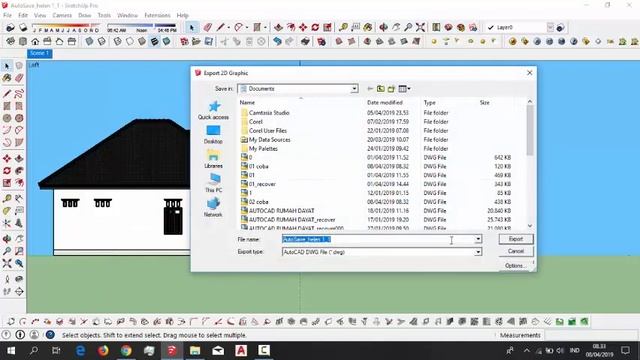Pick the Move tool in top toolbar
Image resolution: width=640 pixels, height=360 pixels.
(x=303, y=27)
